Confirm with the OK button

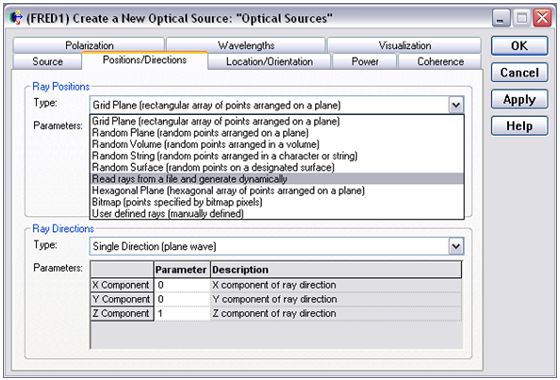519,46
